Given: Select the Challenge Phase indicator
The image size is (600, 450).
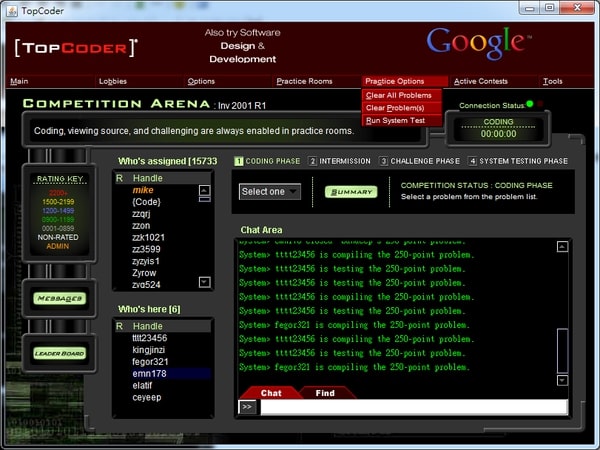Looking at the screenshot, I should coord(420,161).
